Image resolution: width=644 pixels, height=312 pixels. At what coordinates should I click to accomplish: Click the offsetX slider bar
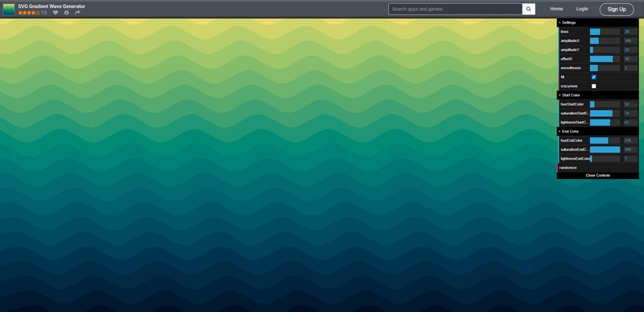[x=605, y=59]
